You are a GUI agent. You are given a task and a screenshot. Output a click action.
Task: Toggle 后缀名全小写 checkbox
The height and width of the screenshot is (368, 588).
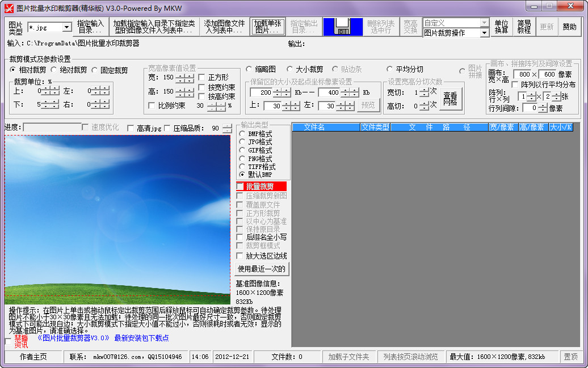click(240, 237)
